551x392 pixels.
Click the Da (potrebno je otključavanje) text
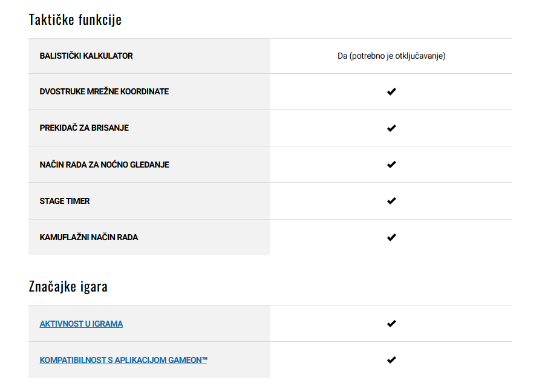pyautogui.click(x=391, y=56)
